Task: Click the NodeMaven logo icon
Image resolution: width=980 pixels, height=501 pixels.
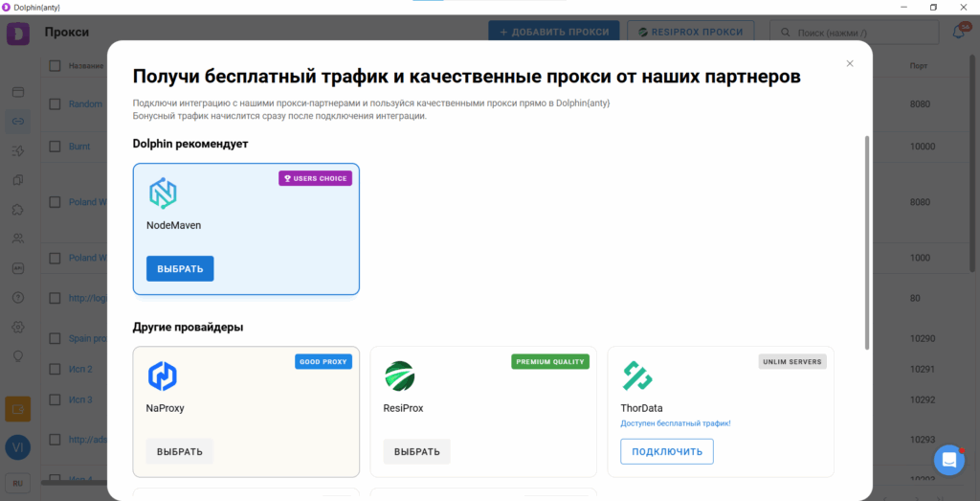Action: [163, 194]
